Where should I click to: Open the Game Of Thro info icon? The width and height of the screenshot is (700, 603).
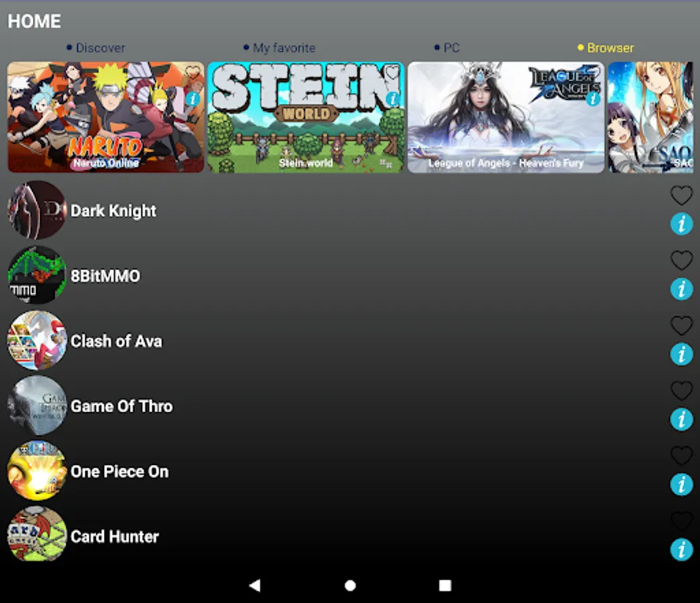pos(681,419)
